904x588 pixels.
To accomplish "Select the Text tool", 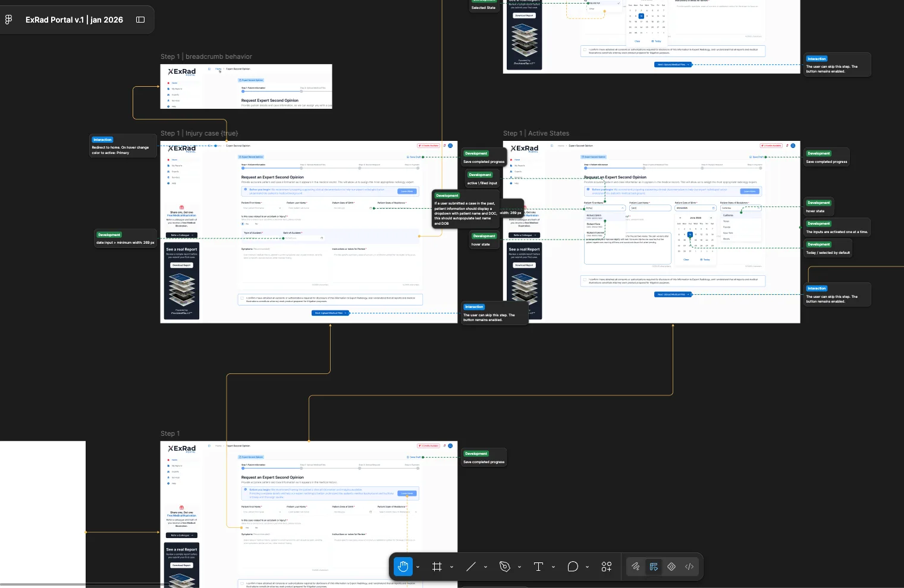I will coord(539,567).
